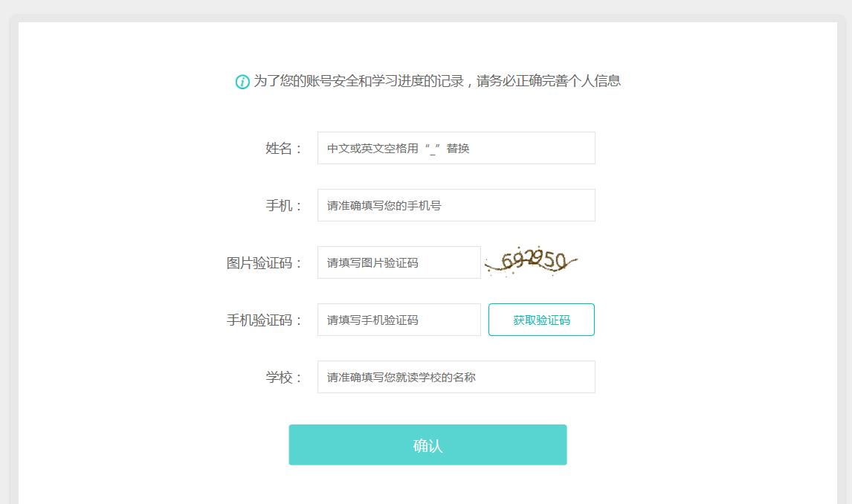Request a code with 获取验证码 button
Viewport: 852px width, 504px height.
(541, 320)
